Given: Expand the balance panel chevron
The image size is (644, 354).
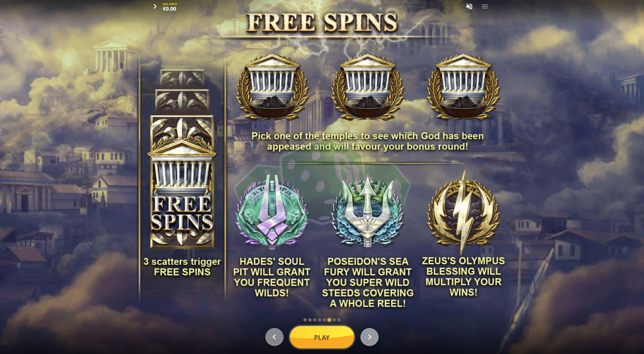Looking at the screenshot, I should (x=155, y=7).
